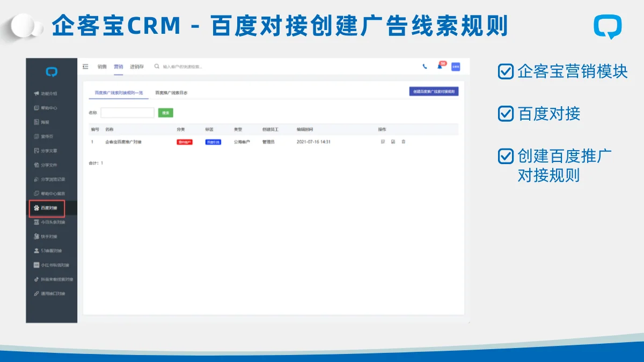Viewport: 644px width, 362px height.
Task: Click the 编号 column header
Action: [x=95, y=129]
